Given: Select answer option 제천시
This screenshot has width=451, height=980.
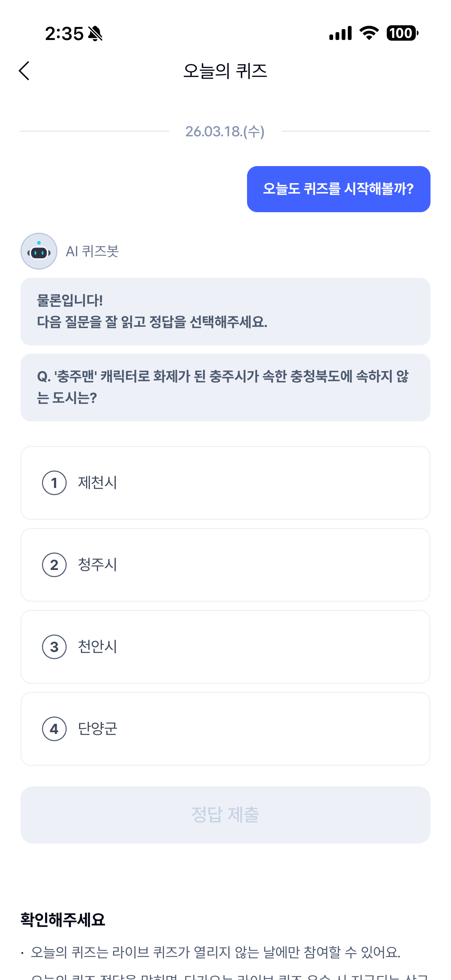Looking at the screenshot, I should (x=225, y=483).
